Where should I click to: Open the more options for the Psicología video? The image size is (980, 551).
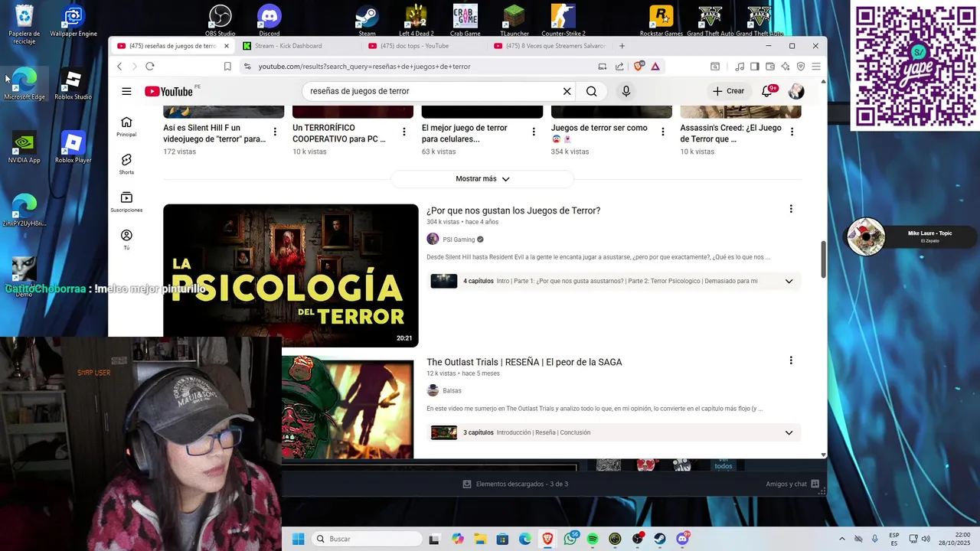coord(791,209)
